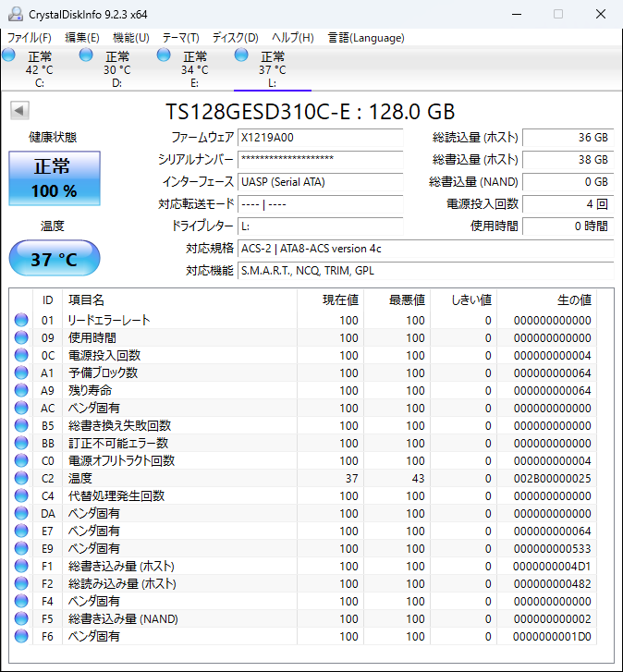Select drive C: status orb at 42 °C
The image size is (623, 672).
9,56
